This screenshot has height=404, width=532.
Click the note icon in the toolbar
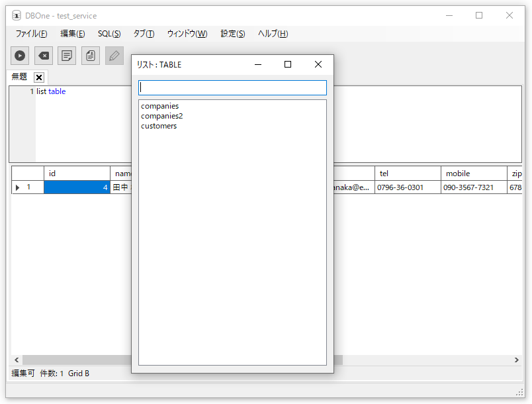point(67,56)
